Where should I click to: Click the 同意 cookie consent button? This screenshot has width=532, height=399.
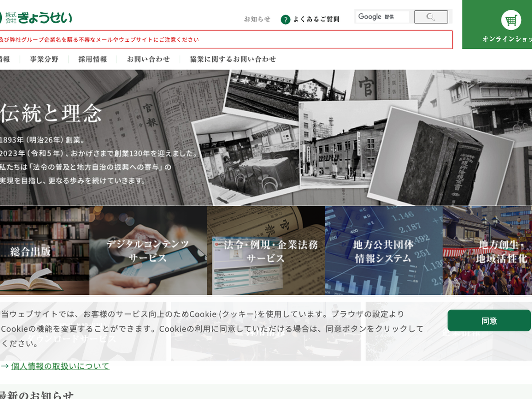(489, 321)
